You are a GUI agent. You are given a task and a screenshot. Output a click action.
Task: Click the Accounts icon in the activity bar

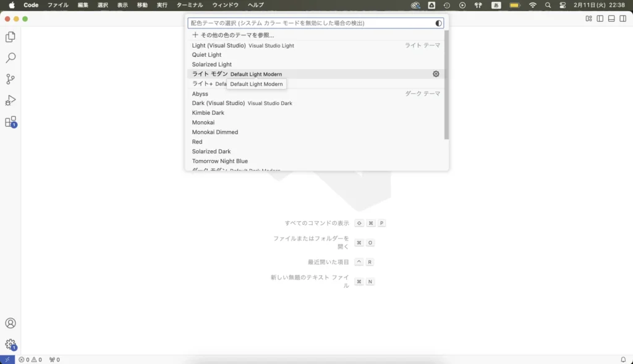coord(9,323)
